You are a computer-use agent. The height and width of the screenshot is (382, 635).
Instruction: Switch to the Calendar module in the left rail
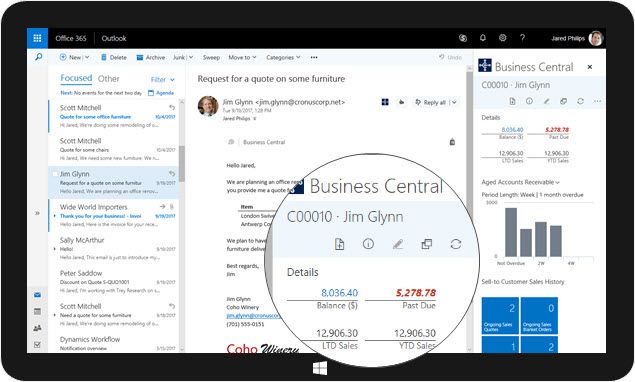pyautogui.click(x=37, y=312)
